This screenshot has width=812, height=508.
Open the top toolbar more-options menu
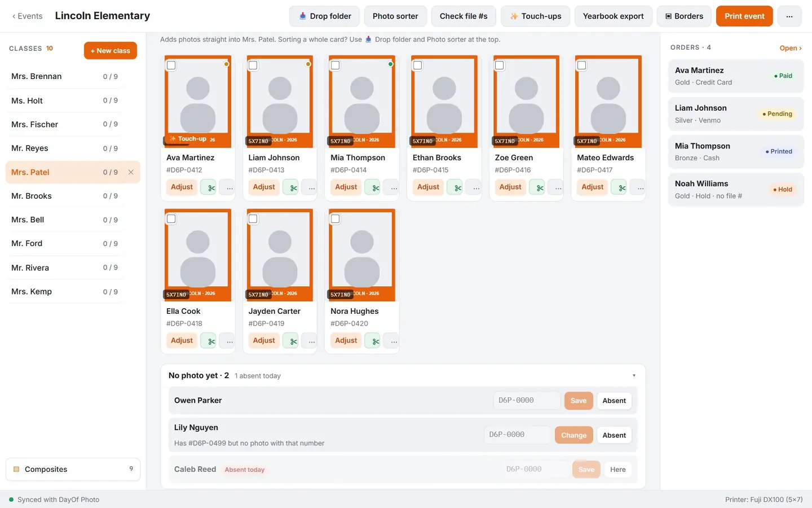[789, 16]
